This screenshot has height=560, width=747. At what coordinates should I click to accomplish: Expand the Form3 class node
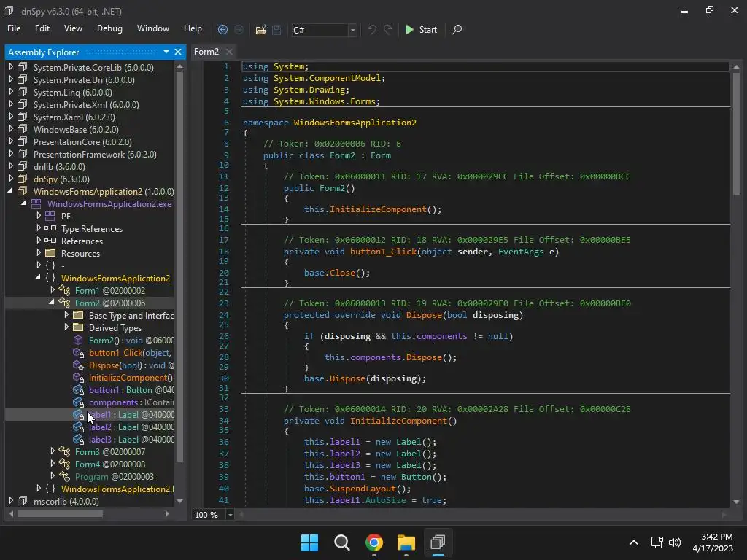(53, 451)
